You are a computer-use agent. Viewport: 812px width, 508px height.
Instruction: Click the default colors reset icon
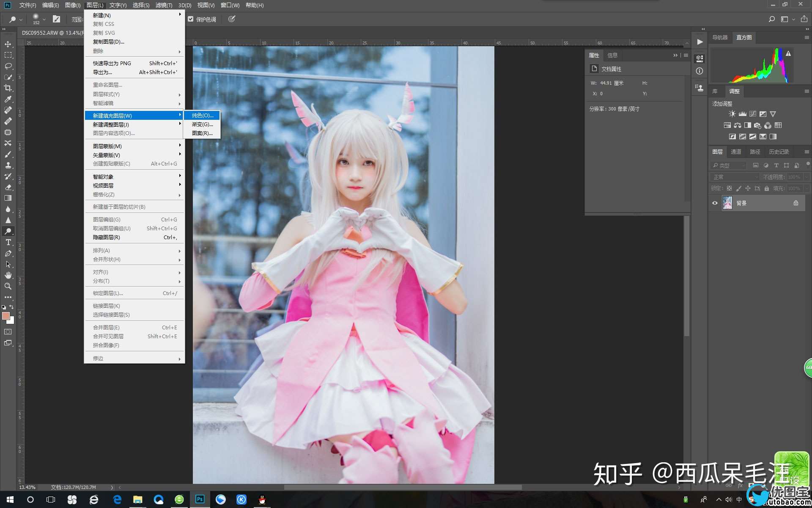click(x=4, y=307)
